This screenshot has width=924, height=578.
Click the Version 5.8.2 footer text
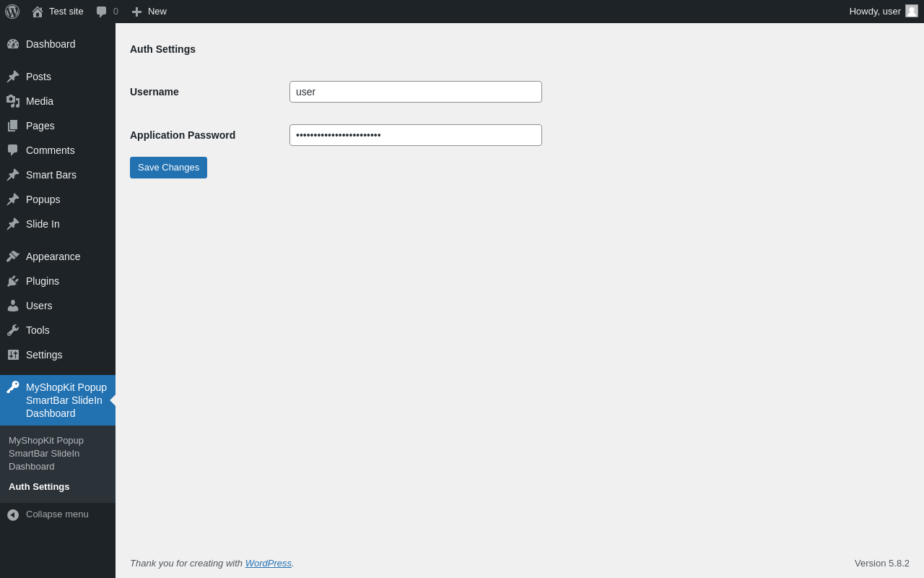[x=882, y=563]
